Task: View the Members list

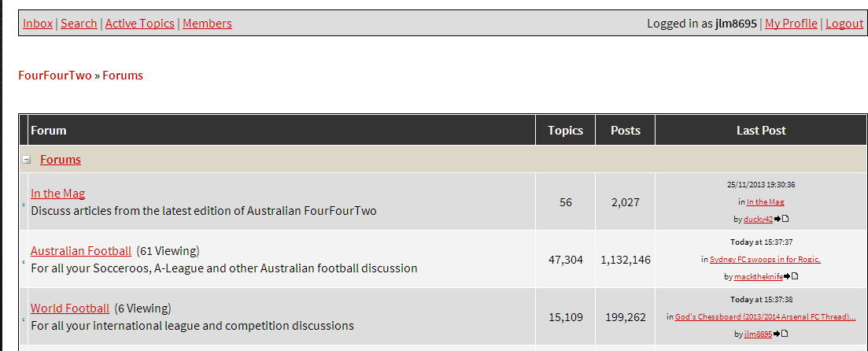Action: tap(207, 24)
